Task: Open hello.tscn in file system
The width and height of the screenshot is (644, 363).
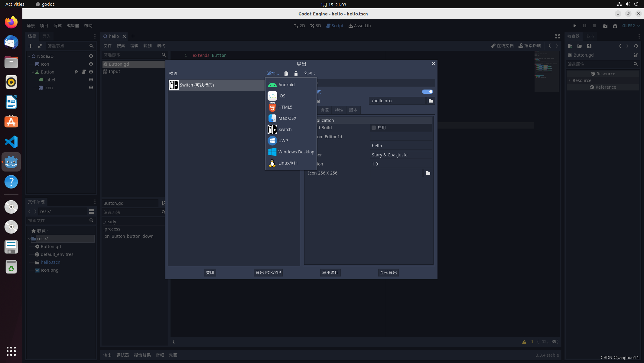Action: pos(50,262)
